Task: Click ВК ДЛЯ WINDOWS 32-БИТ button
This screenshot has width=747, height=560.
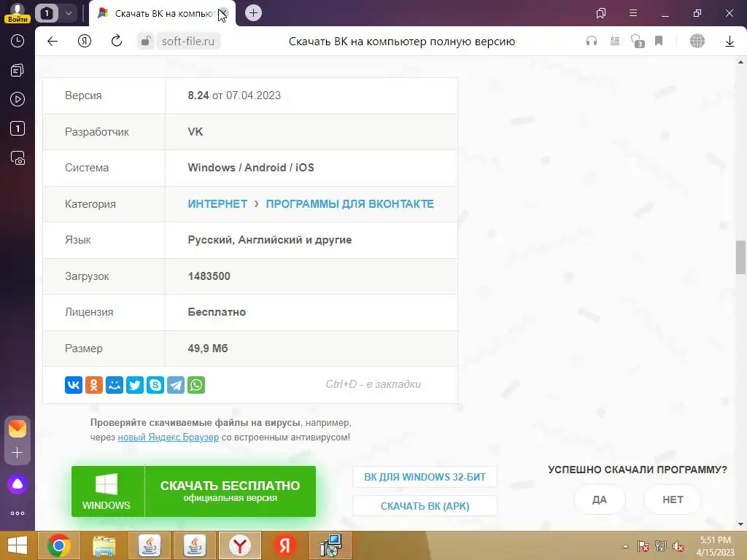Action: tap(425, 477)
